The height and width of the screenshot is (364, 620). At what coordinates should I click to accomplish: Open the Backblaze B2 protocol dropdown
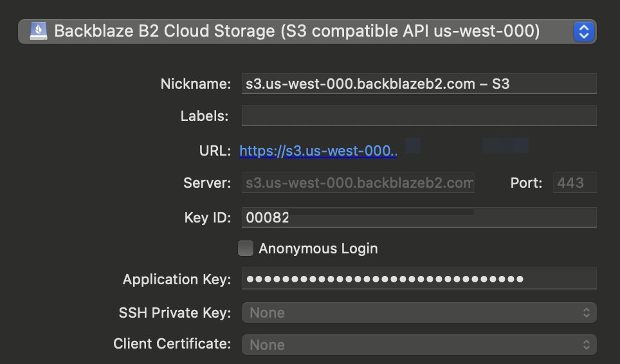[307, 32]
